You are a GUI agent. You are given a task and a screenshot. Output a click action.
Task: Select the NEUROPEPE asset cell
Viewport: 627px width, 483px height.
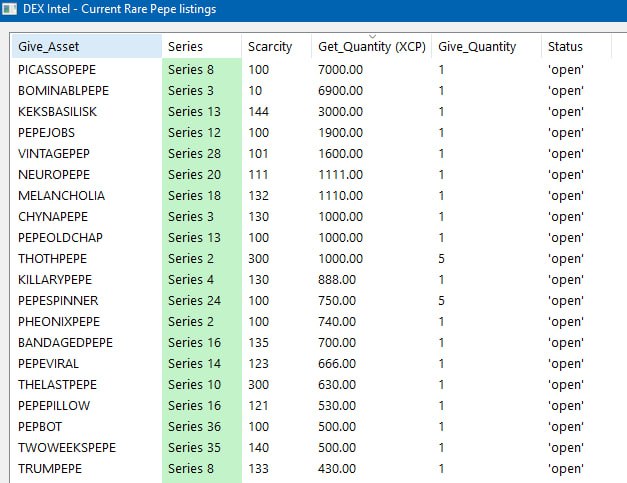[54, 175]
